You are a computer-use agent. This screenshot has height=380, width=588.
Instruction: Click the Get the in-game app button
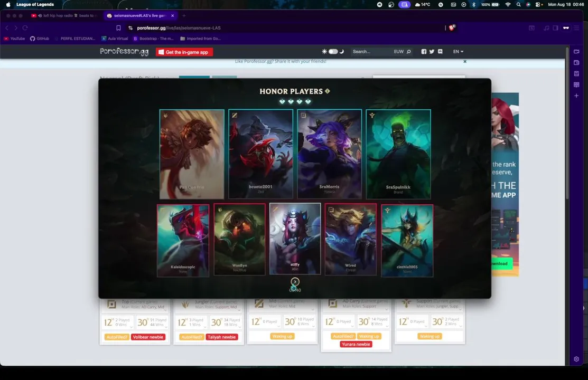184,52
